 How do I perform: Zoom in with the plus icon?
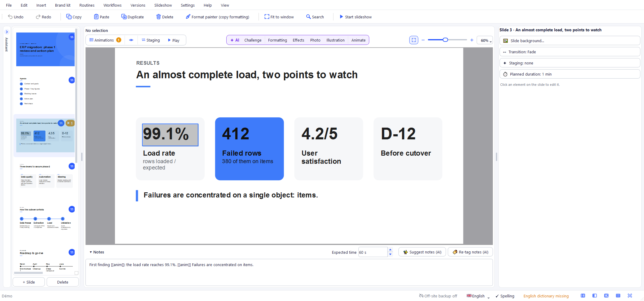[x=472, y=40]
